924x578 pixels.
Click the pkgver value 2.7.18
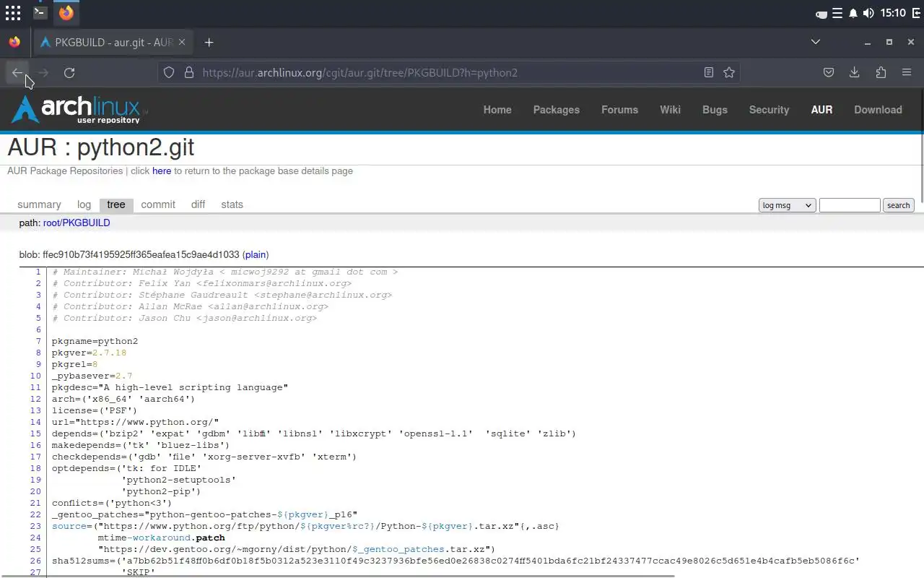tap(109, 353)
